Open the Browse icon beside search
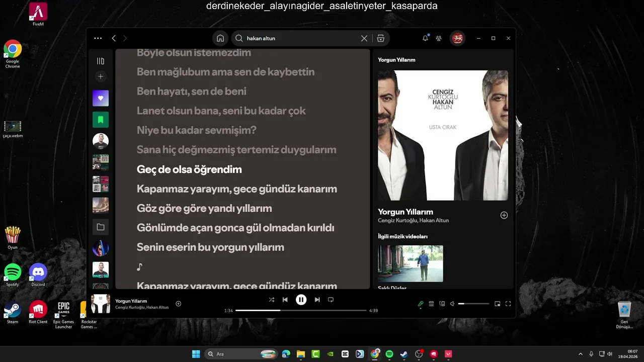This screenshot has height=362, width=644. 381,38
